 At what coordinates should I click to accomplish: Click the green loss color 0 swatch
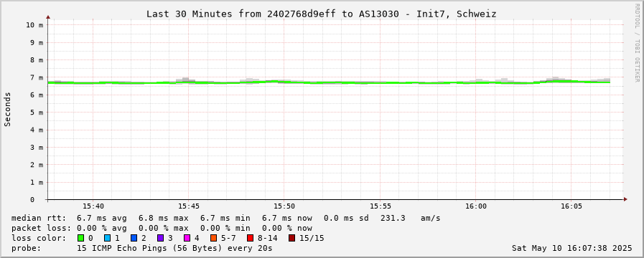(x=80, y=238)
